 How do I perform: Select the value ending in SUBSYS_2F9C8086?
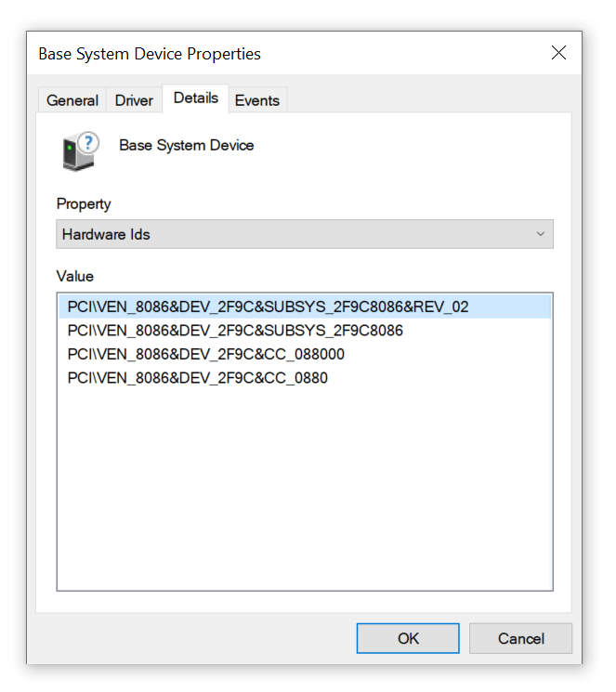(x=235, y=331)
